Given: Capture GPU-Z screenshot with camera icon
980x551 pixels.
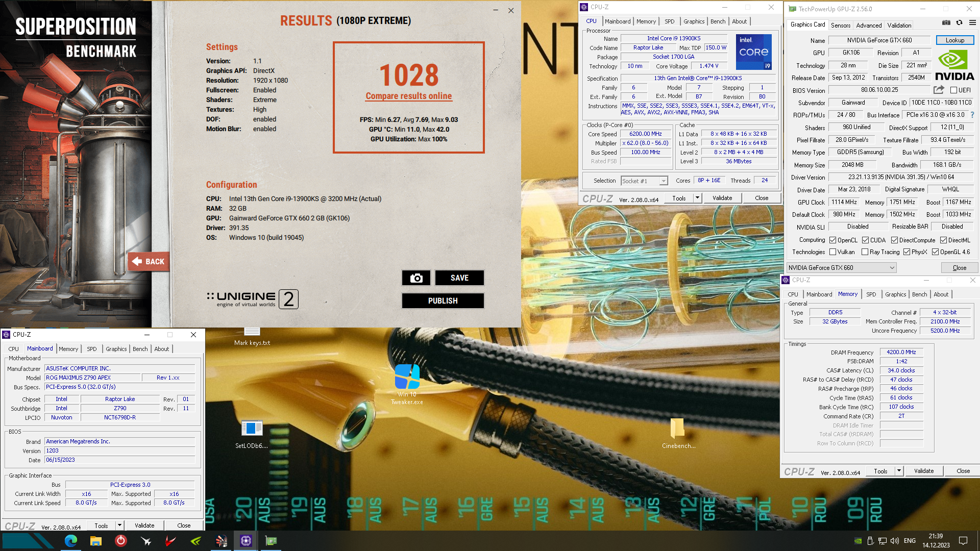Looking at the screenshot, I should click(946, 22).
